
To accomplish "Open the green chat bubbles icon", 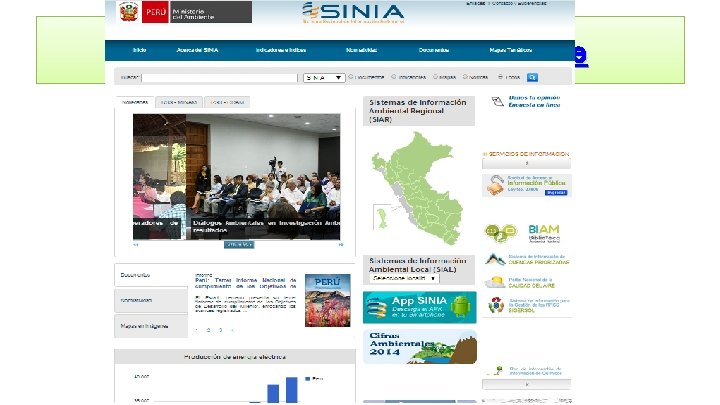I will [x=500, y=232].
